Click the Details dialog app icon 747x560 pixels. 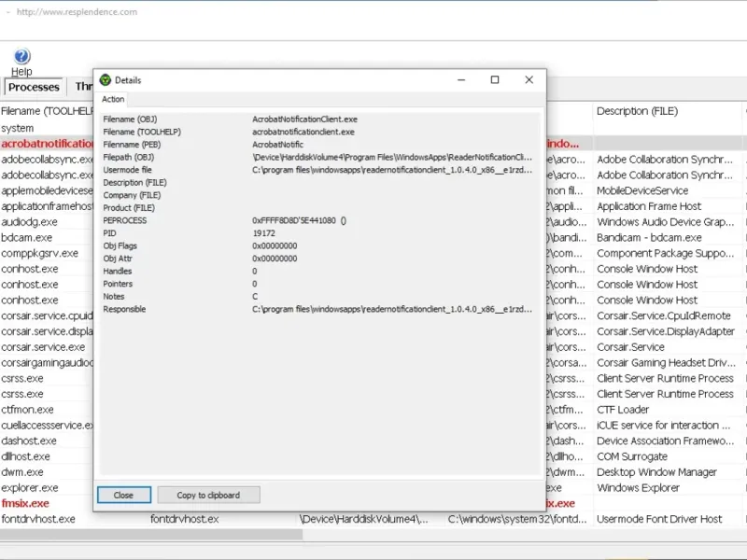click(x=106, y=80)
